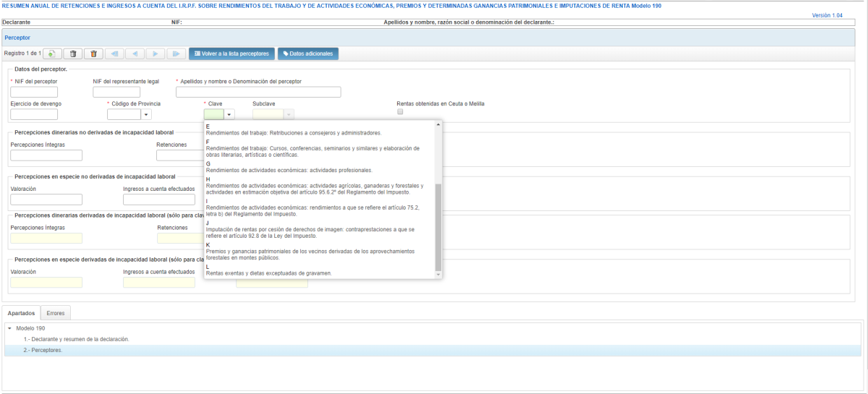Select clave I artículo 75.2 letra b
Viewport: 868px width, 394px height.
tap(320, 207)
